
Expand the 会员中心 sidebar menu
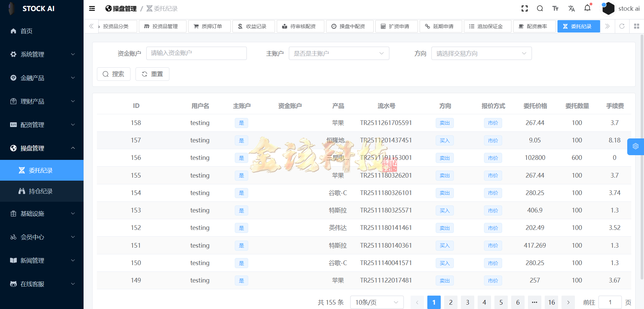tap(32, 237)
